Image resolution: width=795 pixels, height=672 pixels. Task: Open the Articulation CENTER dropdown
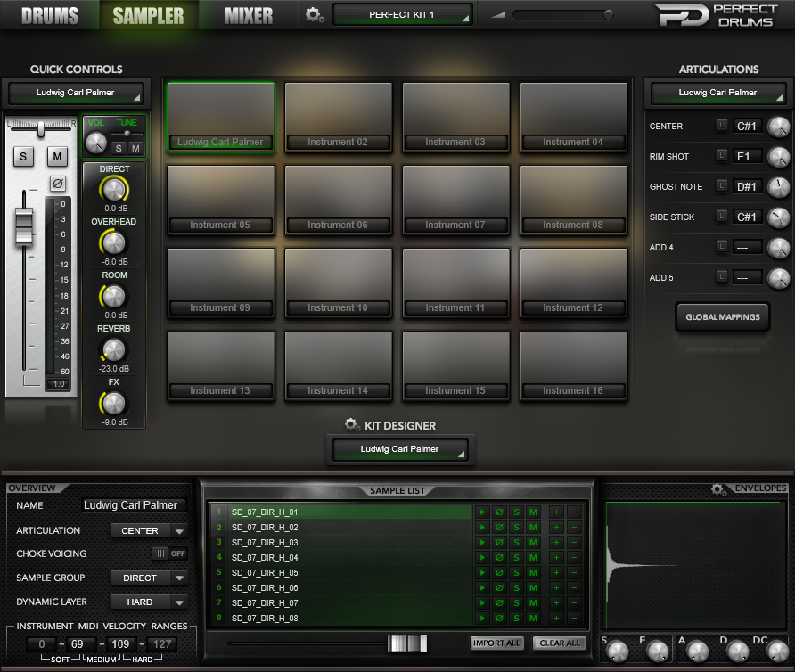pyautogui.click(x=149, y=531)
